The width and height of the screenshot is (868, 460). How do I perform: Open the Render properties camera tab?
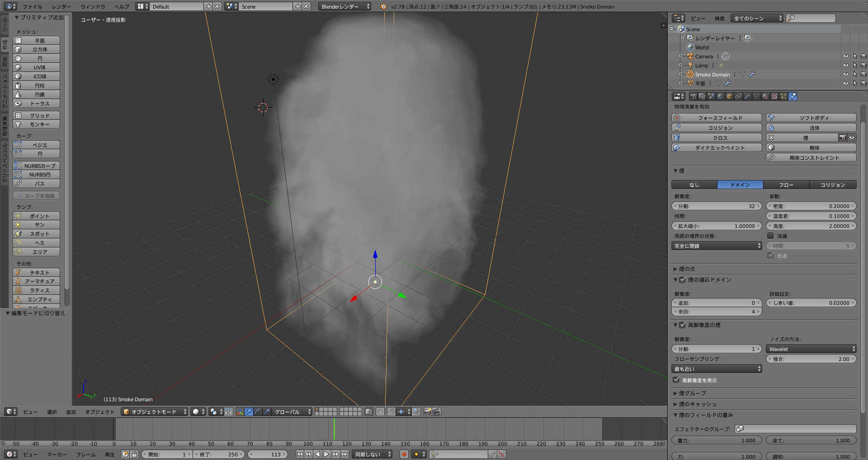click(x=693, y=96)
